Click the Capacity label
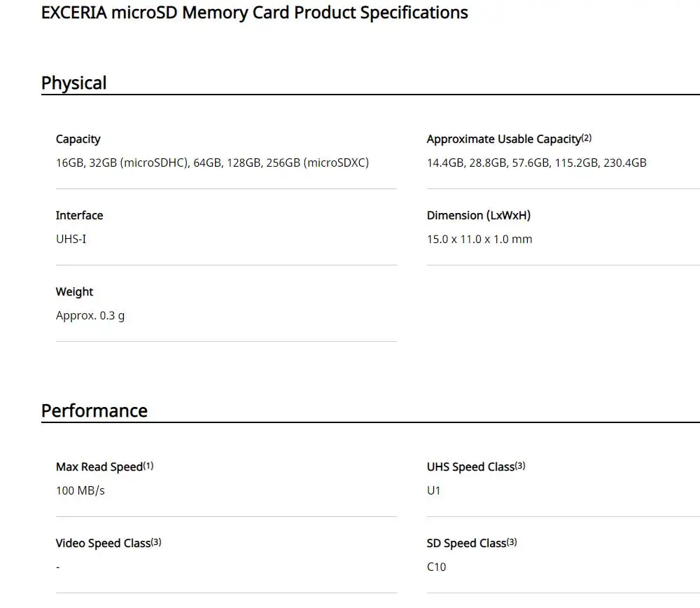Image resolution: width=700 pixels, height=608 pixels. pyautogui.click(x=78, y=139)
